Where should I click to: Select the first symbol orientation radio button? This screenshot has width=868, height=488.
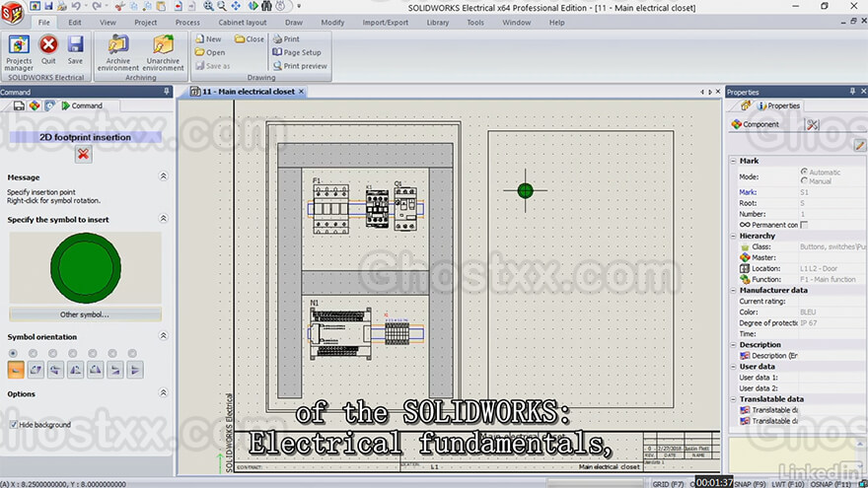[x=13, y=353]
